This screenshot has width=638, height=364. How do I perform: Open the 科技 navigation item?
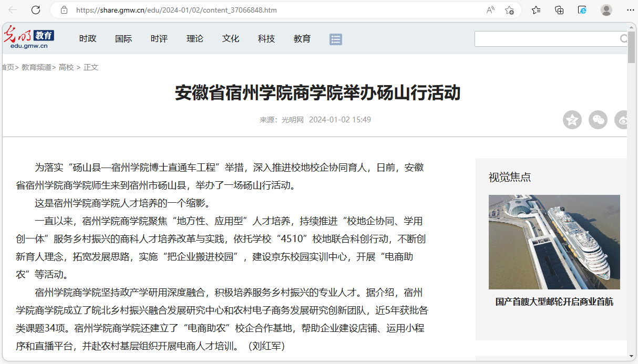(x=266, y=38)
